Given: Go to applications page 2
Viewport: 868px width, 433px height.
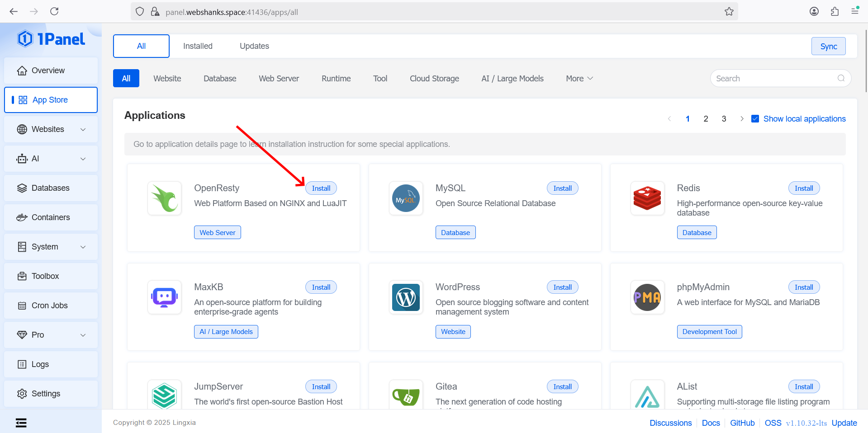Looking at the screenshot, I should coord(706,119).
